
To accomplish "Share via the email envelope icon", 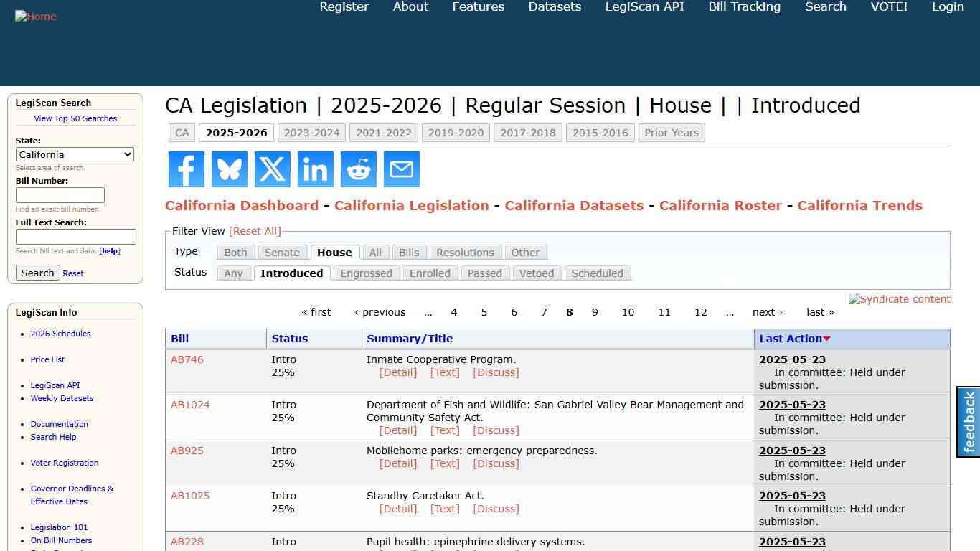I will pyautogui.click(x=401, y=169).
